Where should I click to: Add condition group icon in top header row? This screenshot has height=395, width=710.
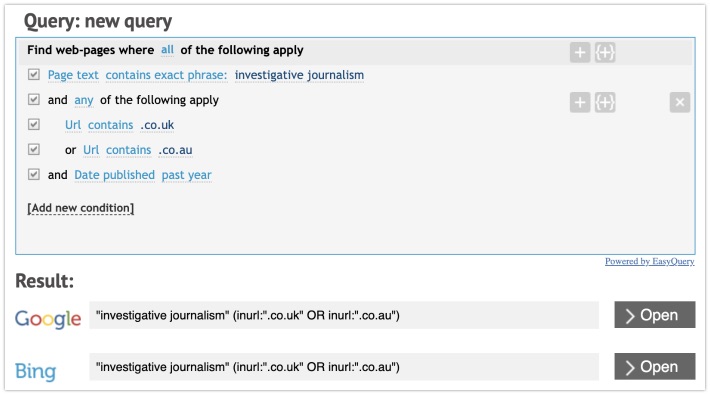point(605,53)
